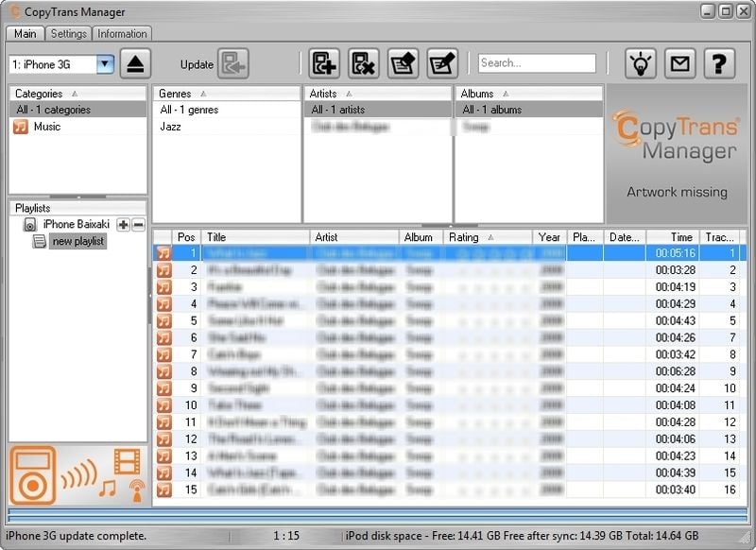The image size is (756, 550).
Task: Click the music note icon of track 9
Action: pos(163,388)
